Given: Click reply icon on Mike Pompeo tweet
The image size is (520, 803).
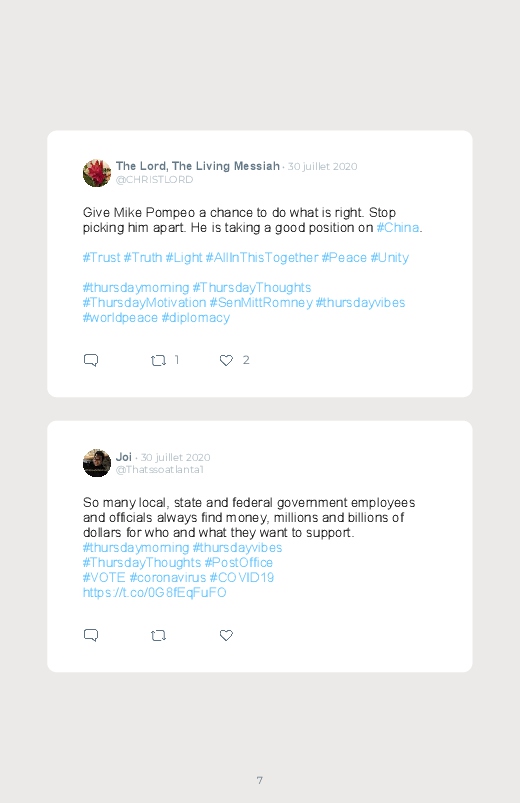Looking at the screenshot, I should point(91,360).
